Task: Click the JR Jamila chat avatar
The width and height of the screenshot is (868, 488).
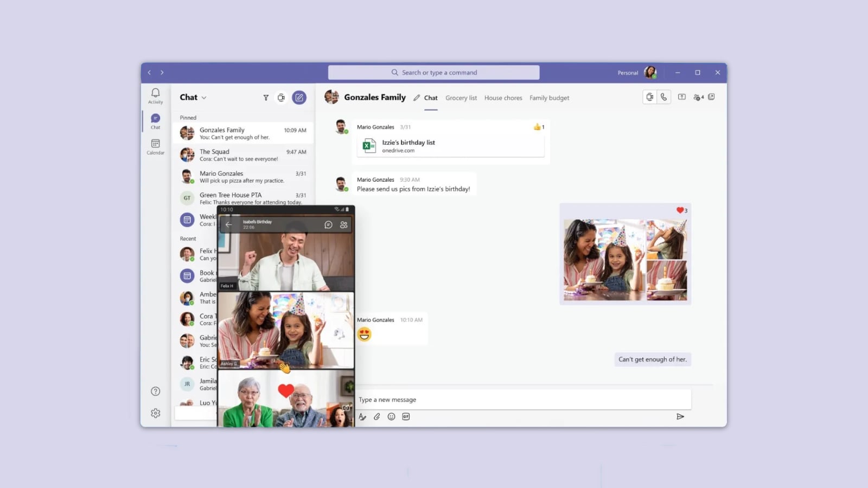Action: 187,384
